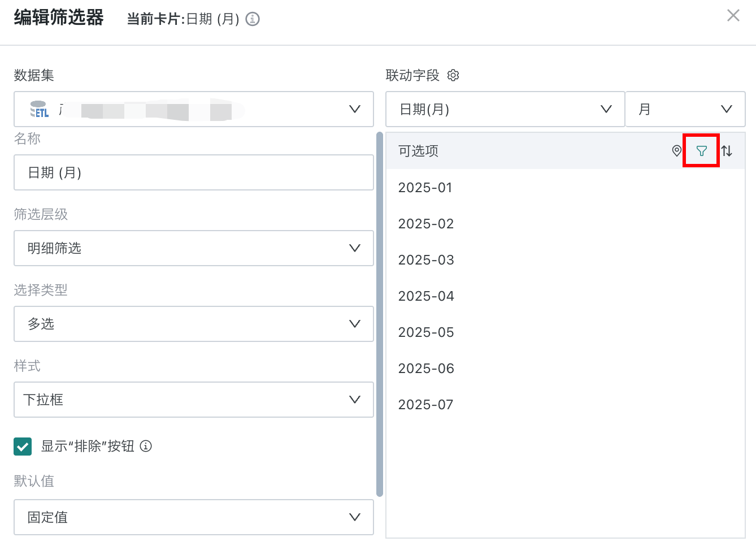Screen dimensions: 756x546
Task: Close the 编辑筛选器 dialog
Action: [x=733, y=15]
